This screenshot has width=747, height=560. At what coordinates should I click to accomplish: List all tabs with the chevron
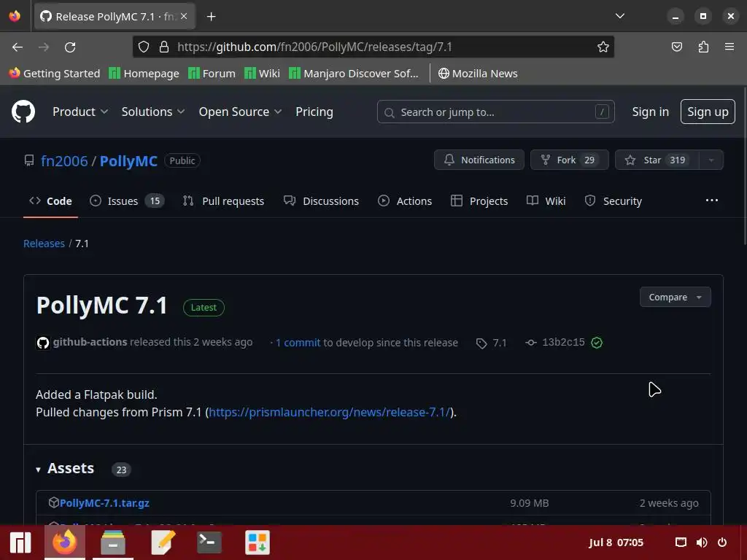tap(620, 16)
